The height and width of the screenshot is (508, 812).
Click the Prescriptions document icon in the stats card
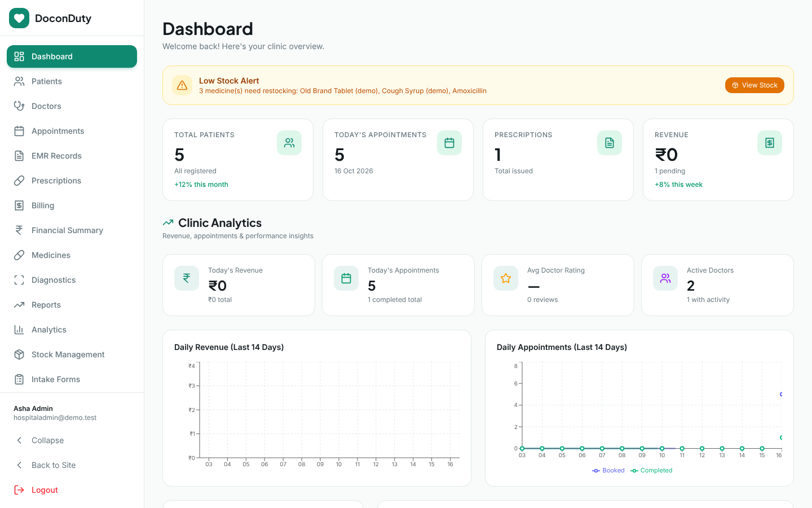pos(610,143)
